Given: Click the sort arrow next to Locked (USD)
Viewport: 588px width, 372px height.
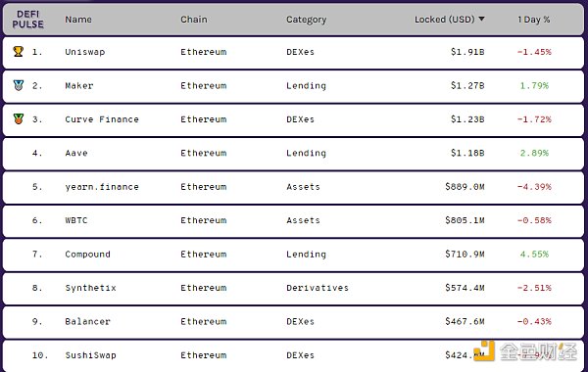Looking at the screenshot, I should [481, 19].
